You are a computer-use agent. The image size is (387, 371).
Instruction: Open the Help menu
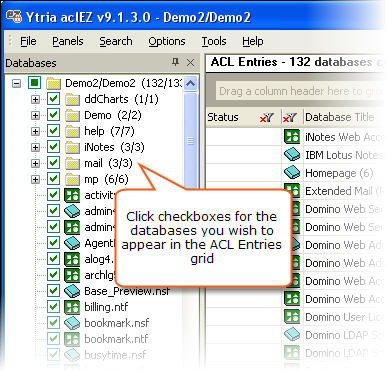click(x=253, y=41)
